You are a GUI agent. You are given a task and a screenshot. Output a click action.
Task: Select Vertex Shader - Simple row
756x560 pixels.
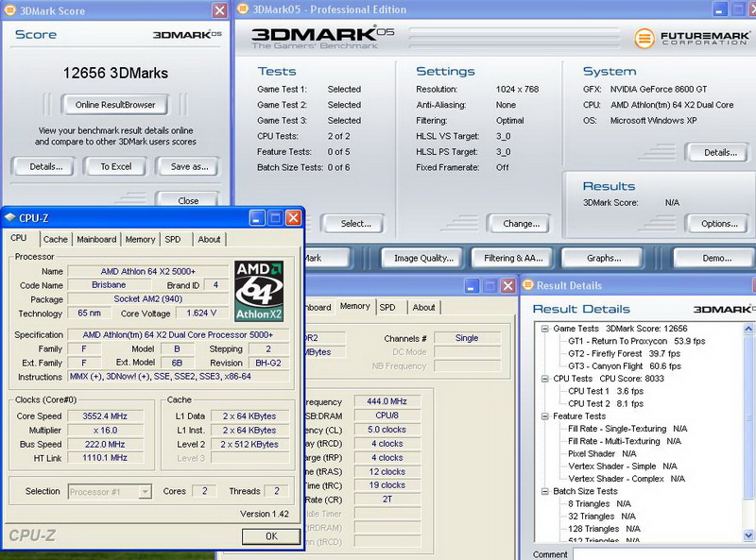[x=623, y=467]
